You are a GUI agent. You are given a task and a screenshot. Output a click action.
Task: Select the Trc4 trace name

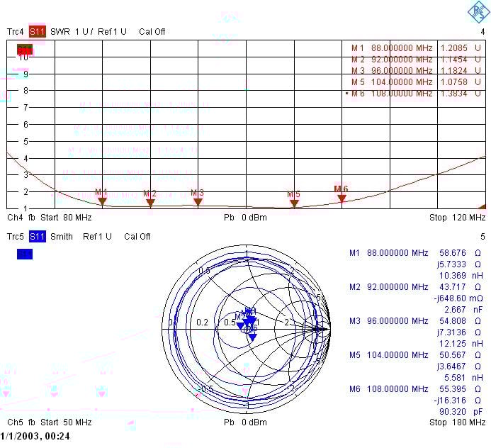pos(16,32)
